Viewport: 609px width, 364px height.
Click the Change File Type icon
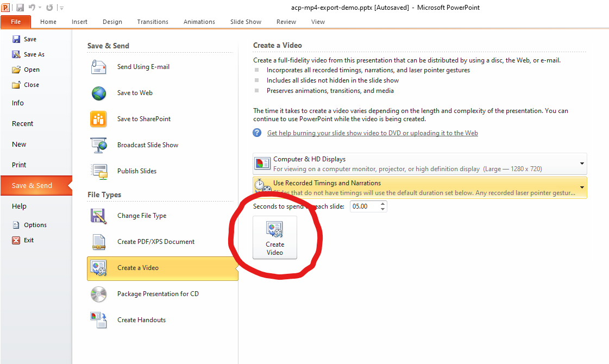click(x=99, y=216)
